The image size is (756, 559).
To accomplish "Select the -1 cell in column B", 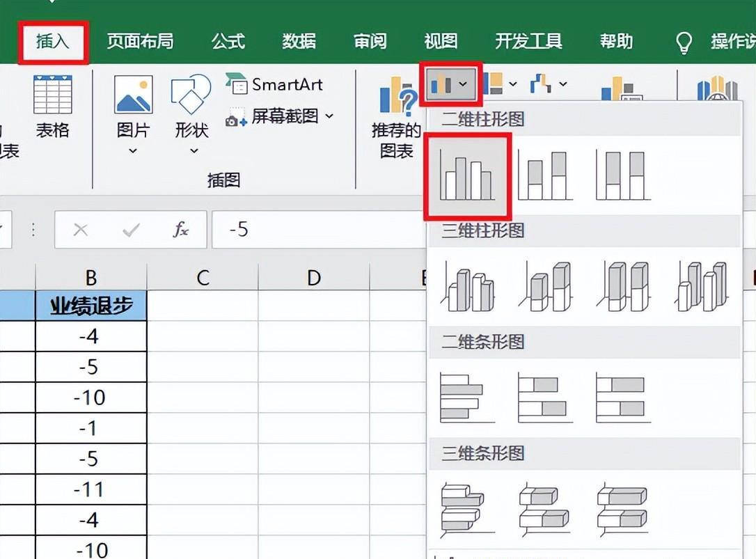I will click(x=91, y=428).
